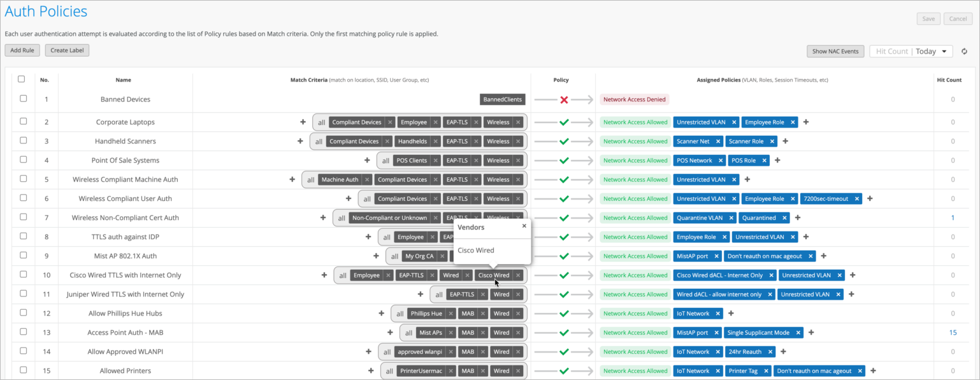Toggle the select-all rules checkbox in header

pos(22,79)
